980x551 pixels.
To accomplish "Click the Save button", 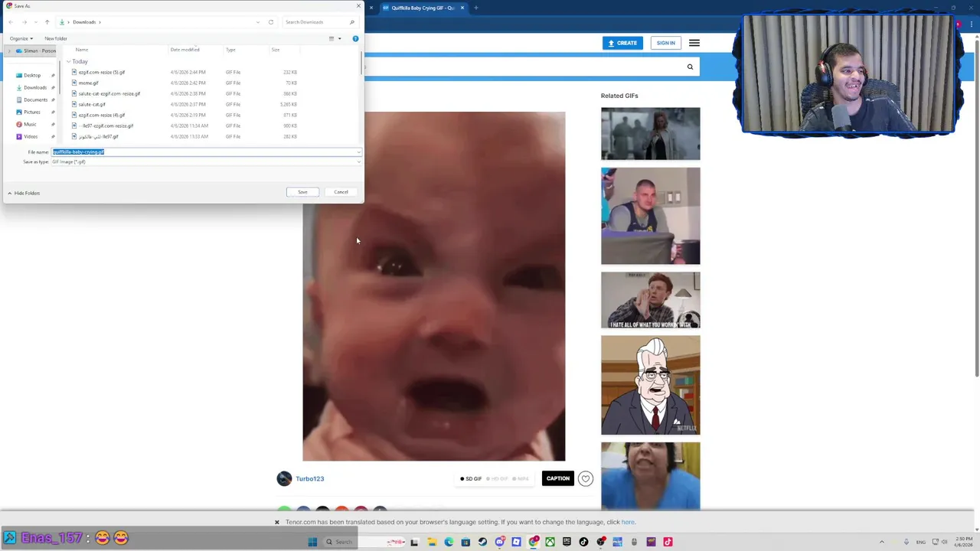I will (x=302, y=192).
